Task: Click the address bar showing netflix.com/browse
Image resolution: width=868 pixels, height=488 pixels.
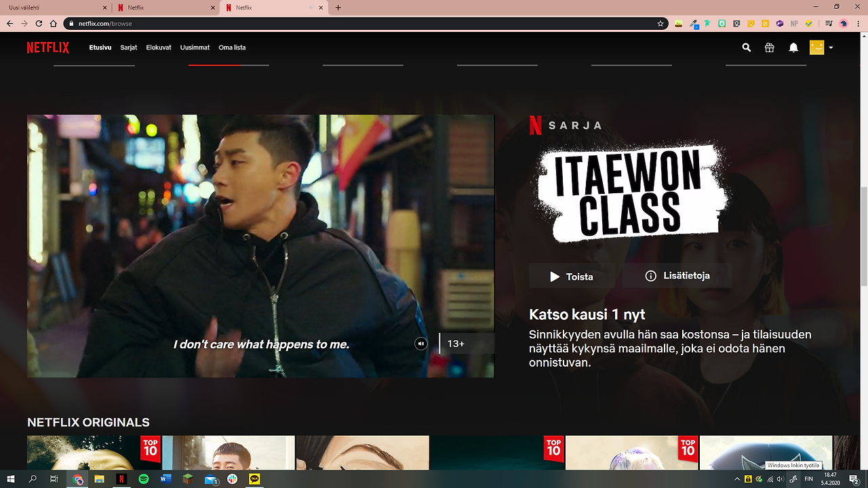Action: [366, 24]
